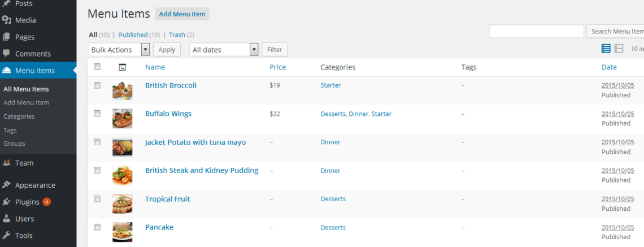Open the Tags submenu entry
The height and width of the screenshot is (247, 644).
point(10,130)
